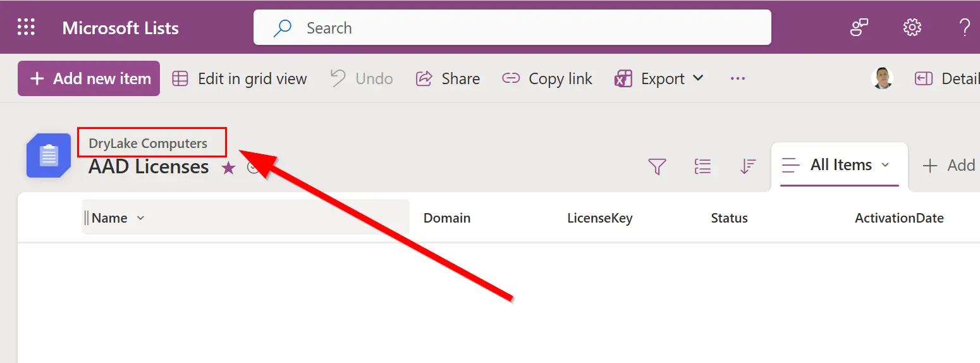Open the Name column dropdown menu
Screen dimensions: 980x363
click(140, 218)
